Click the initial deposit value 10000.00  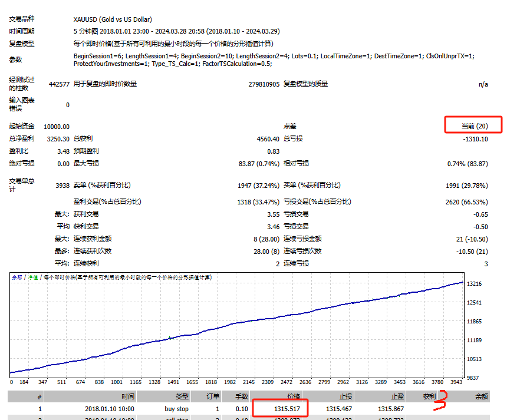point(57,127)
